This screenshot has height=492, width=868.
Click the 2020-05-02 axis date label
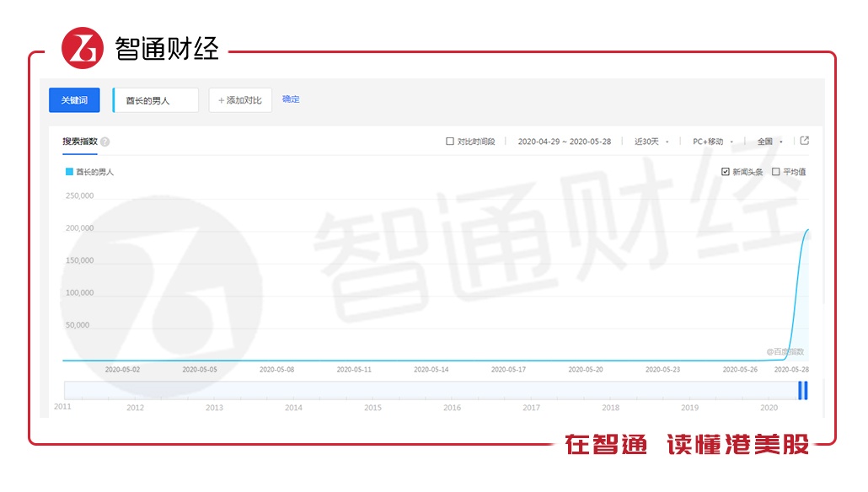point(122,369)
